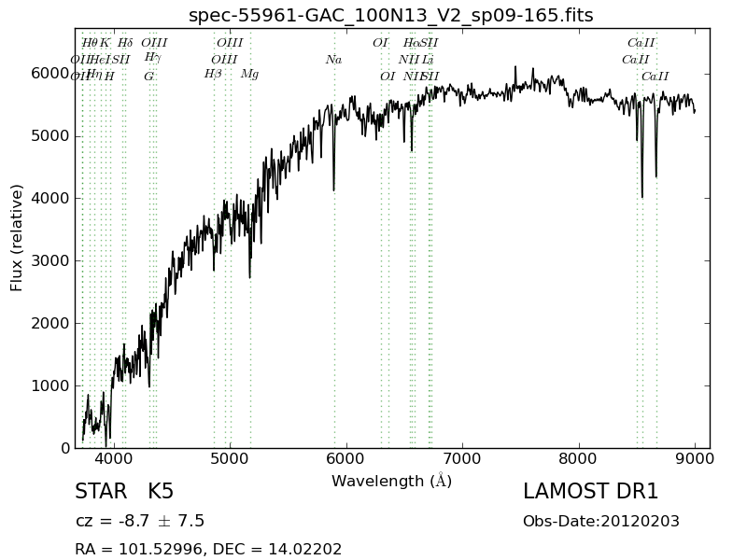Select the 'Flux (relative)' y-axis label
Viewport: 747px width, 560px height.
click(x=16, y=238)
